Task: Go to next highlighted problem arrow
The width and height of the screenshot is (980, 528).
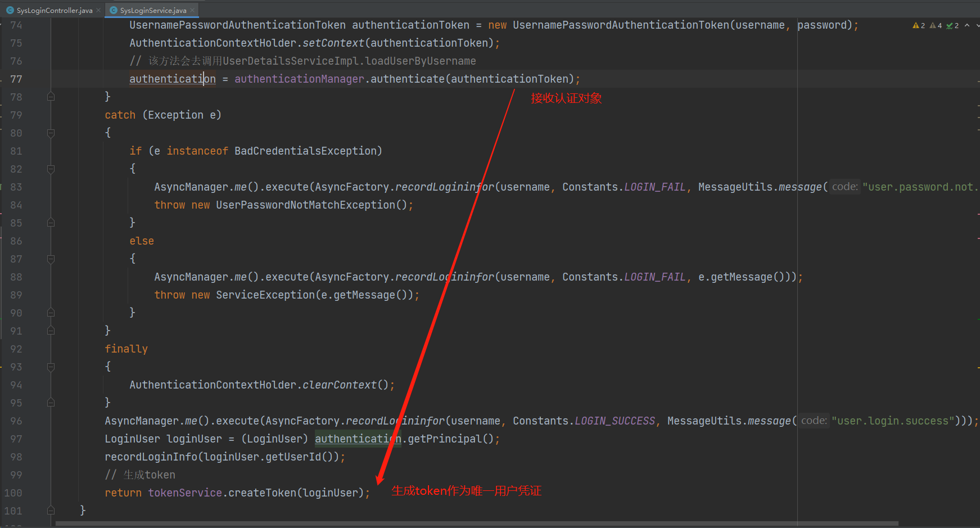Action: click(977, 25)
